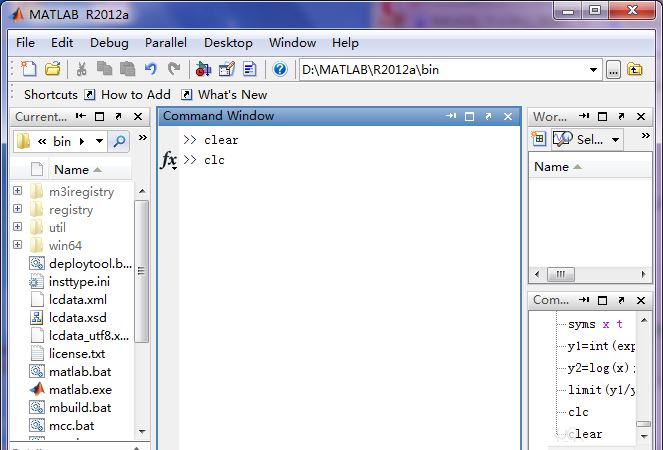Select insttype.ini in file list
663x450 pixels.
(79, 282)
